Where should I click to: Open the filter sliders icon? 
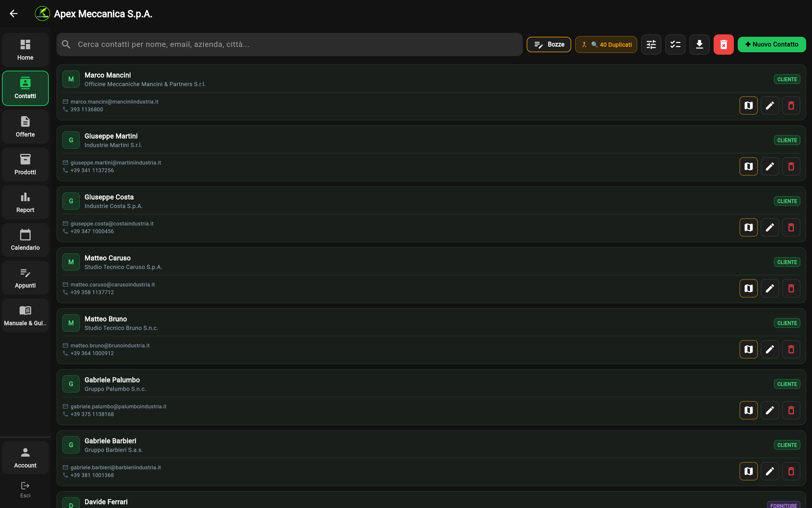[651, 45]
